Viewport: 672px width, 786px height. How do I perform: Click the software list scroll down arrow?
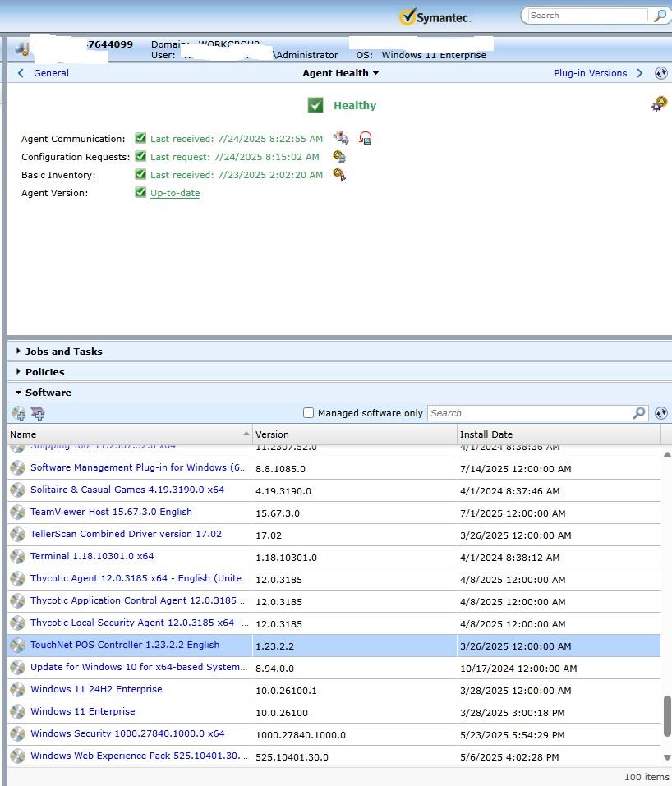tap(667, 757)
